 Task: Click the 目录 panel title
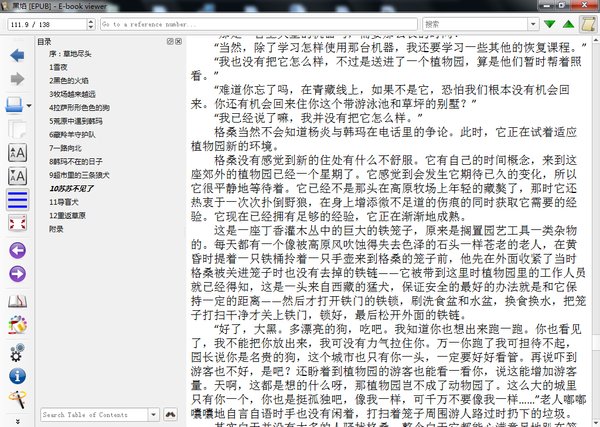44,42
